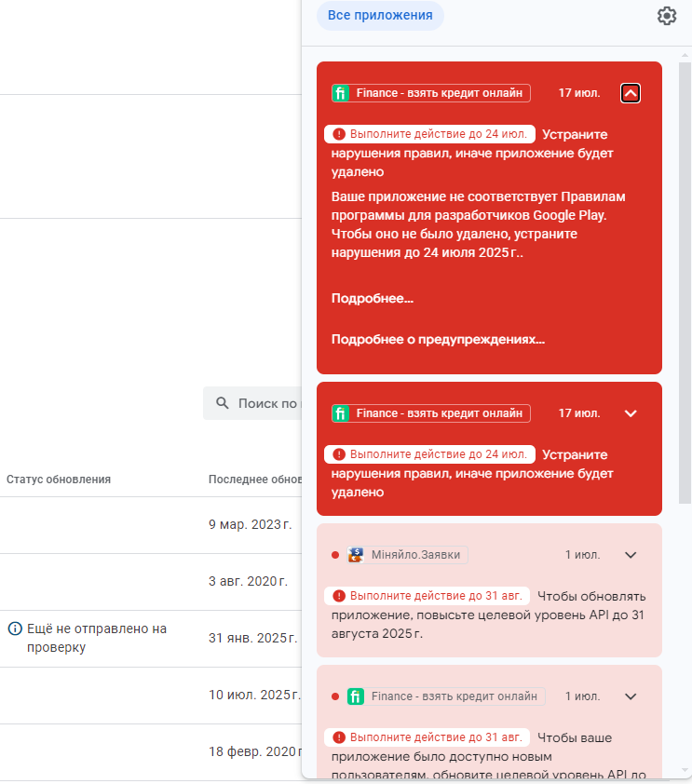Select the 3 авг. 2020 г. date cell
Viewport: 692px width, 784px height.
click(248, 582)
